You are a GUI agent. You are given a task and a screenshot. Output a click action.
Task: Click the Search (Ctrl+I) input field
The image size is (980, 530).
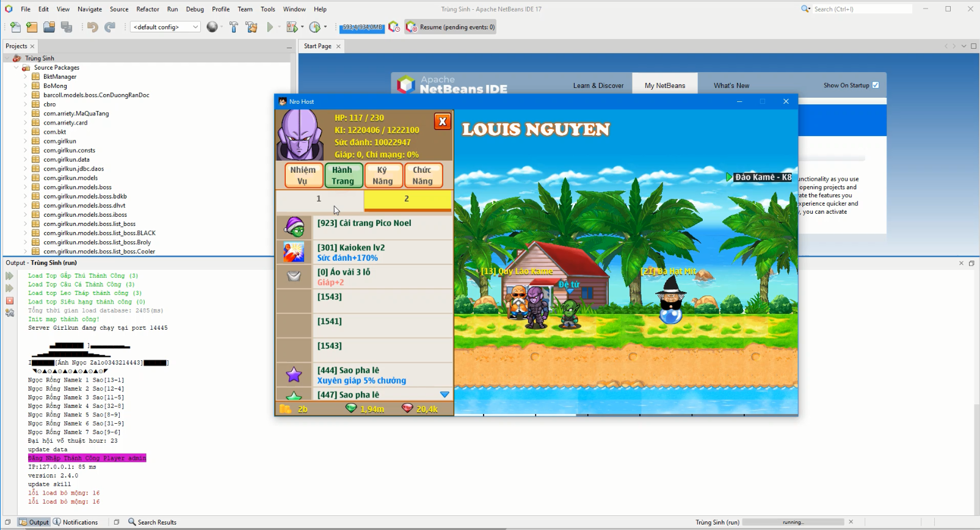click(862, 9)
